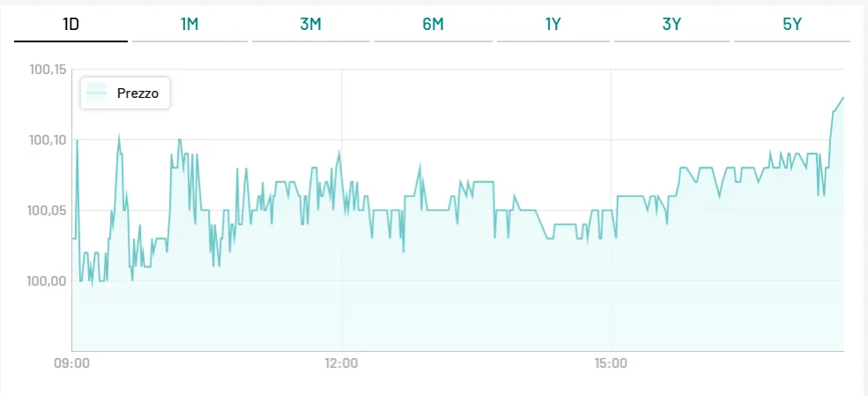Toggle the Prezzo series legend label
Viewport: 868px width, 396px height.
[x=137, y=93]
